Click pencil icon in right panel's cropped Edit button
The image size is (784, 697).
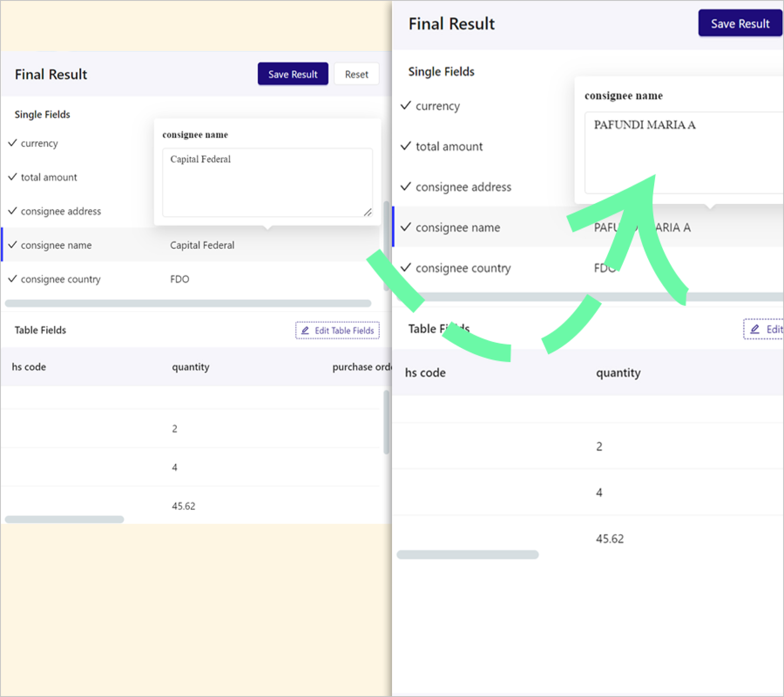pos(755,329)
